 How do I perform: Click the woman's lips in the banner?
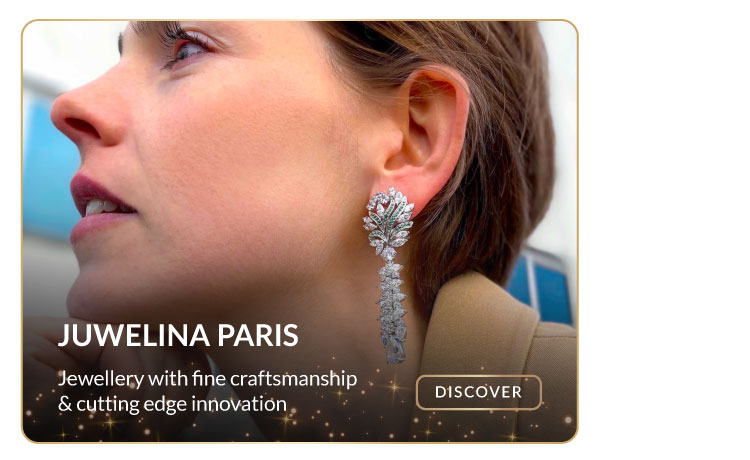(98, 208)
